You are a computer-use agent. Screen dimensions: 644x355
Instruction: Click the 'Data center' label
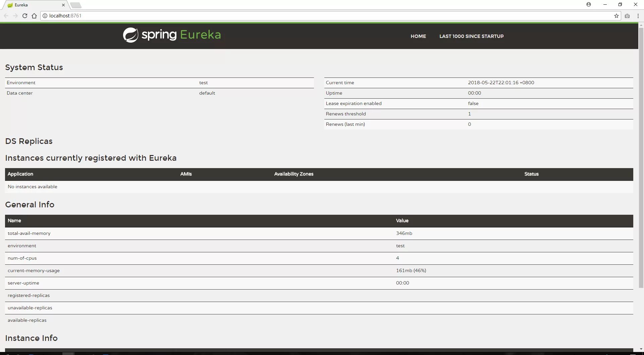coord(20,93)
